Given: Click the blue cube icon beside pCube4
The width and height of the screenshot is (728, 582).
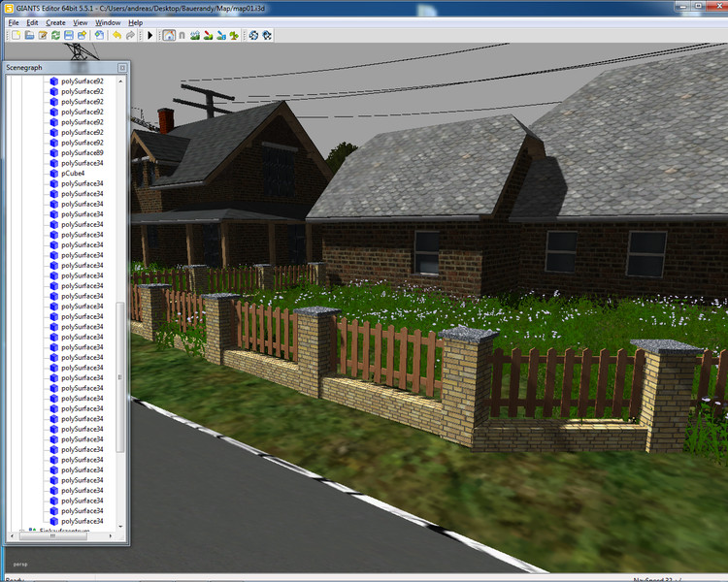Looking at the screenshot, I should 53,173.
